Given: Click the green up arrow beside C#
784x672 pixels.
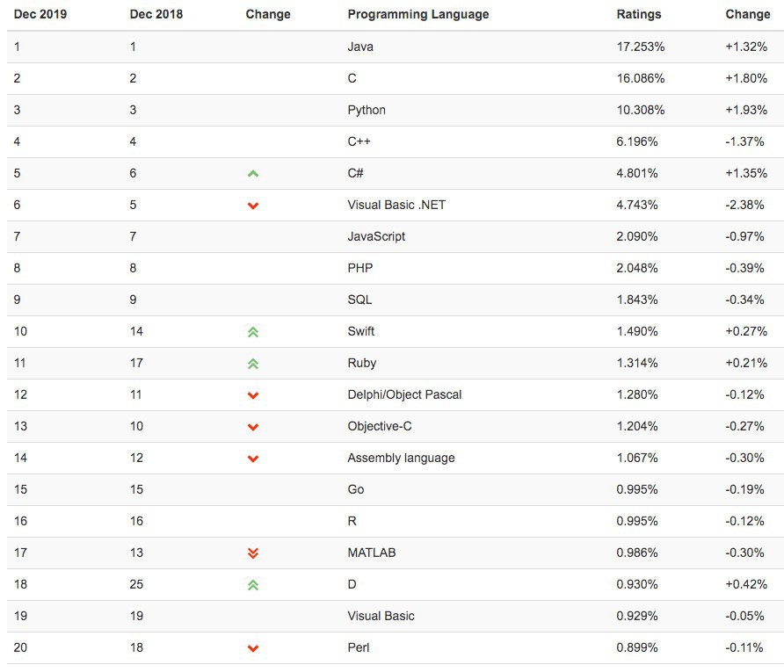Looking at the screenshot, I should point(253,174).
